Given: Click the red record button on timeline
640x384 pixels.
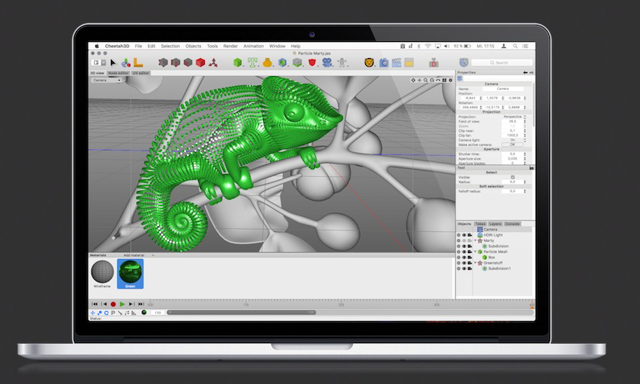Looking at the screenshot, I should pos(113,304).
